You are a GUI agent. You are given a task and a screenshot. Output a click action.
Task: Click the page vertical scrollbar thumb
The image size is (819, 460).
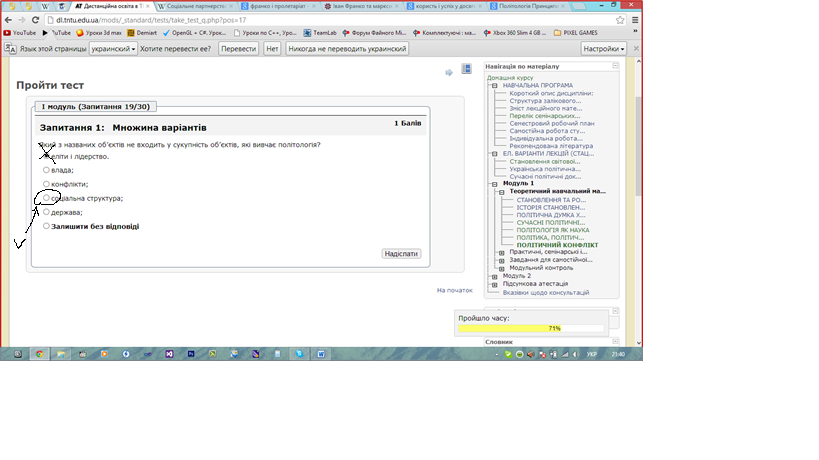pyautogui.click(x=638, y=146)
